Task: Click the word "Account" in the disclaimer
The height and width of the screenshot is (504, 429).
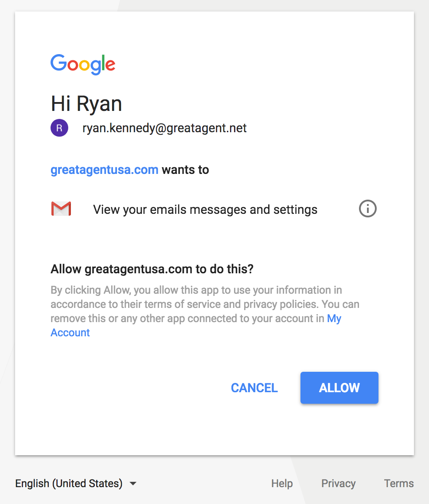Action: 70,333
